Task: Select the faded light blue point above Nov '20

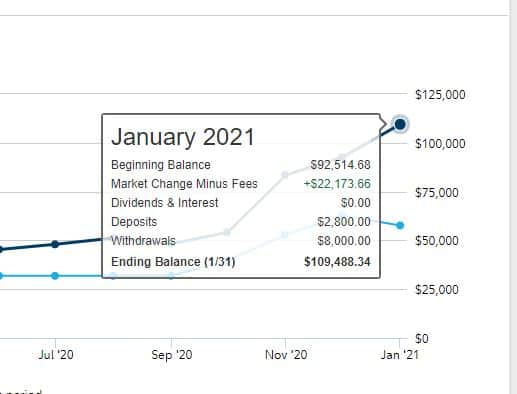Action: tap(285, 235)
